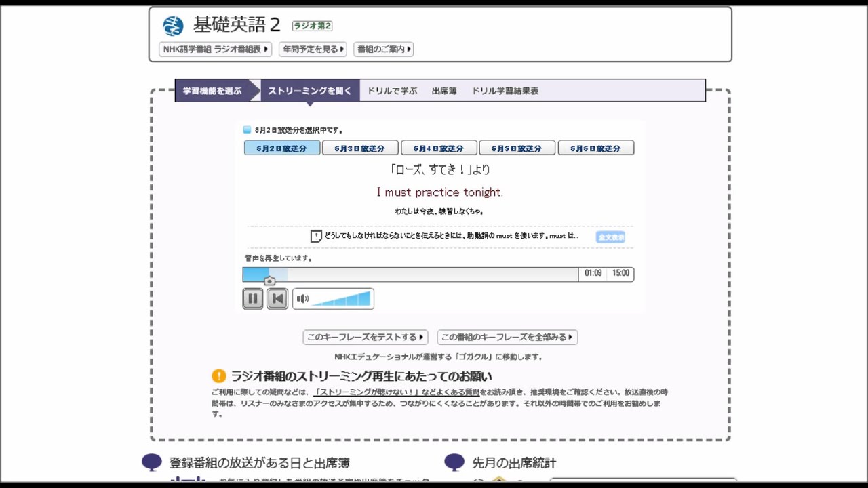Mute sound with the speaker icon
The height and width of the screenshot is (488, 868).
[302, 299]
